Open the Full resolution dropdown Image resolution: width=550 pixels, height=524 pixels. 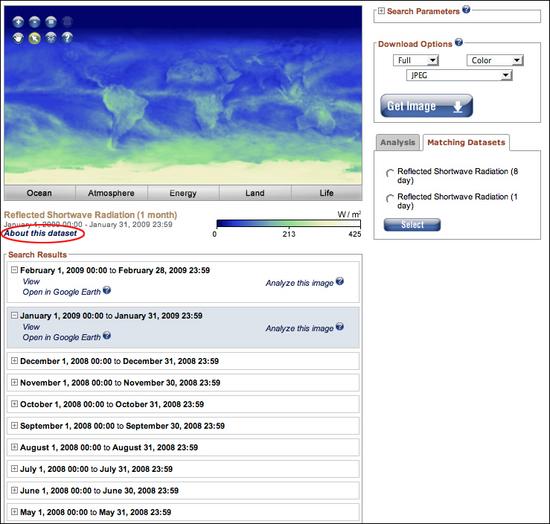point(416,60)
